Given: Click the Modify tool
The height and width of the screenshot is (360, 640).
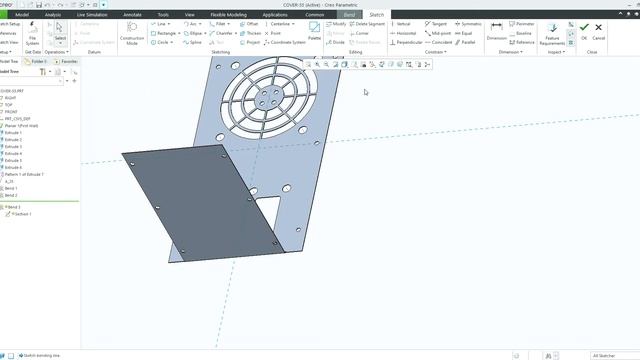Looking at the screenshot, I should coord(336,24).
